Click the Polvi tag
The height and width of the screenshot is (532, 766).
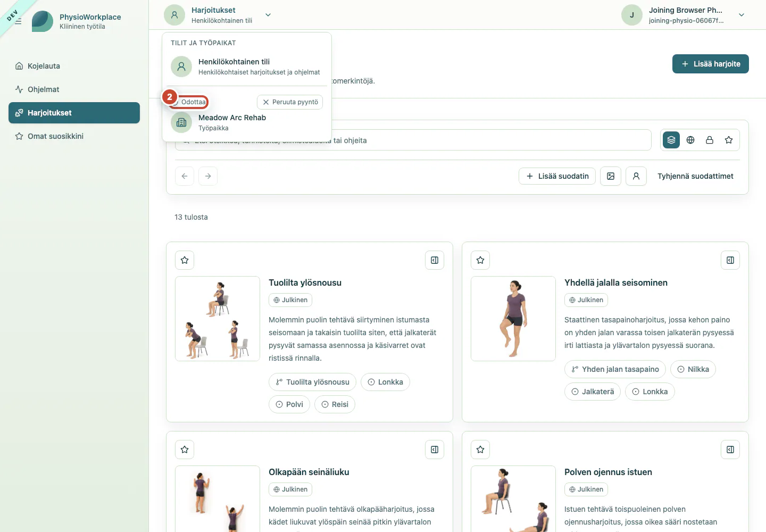coord(289,404)
